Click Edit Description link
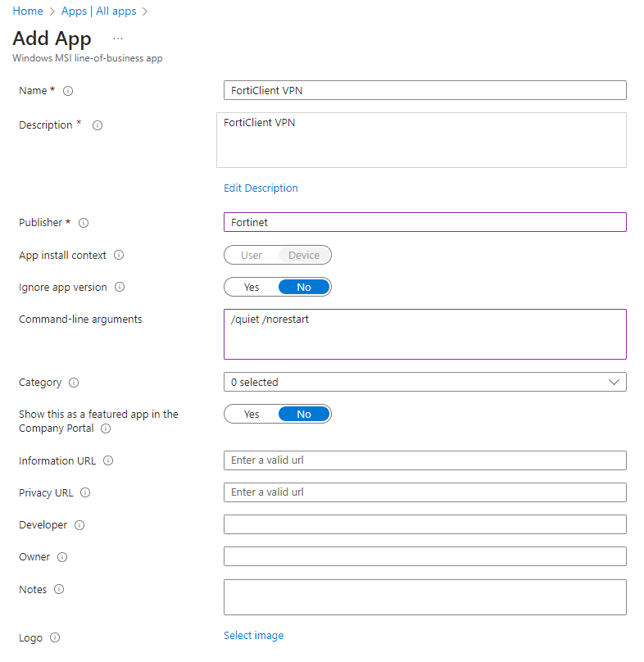 (261, 188)
